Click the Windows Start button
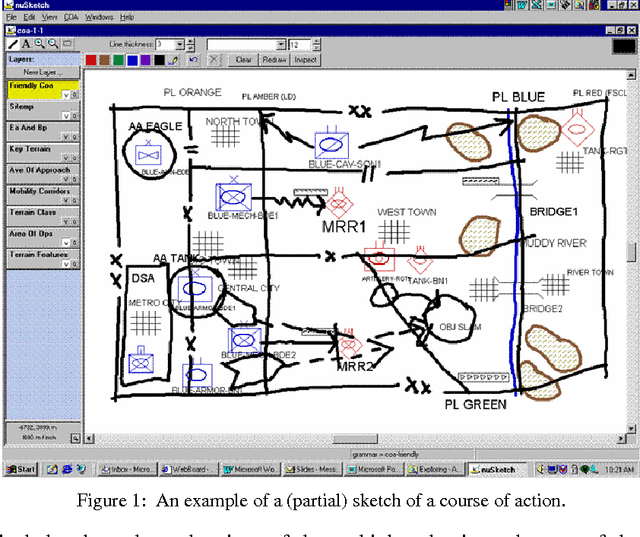The width and height of the screenshot is (640, 537). point(19,469)
